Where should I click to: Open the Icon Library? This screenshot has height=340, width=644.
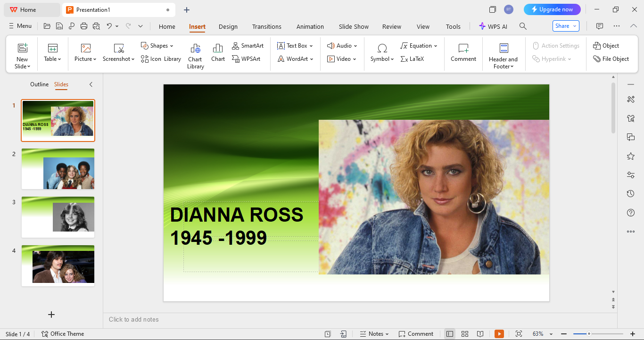[x=161, y=58]
